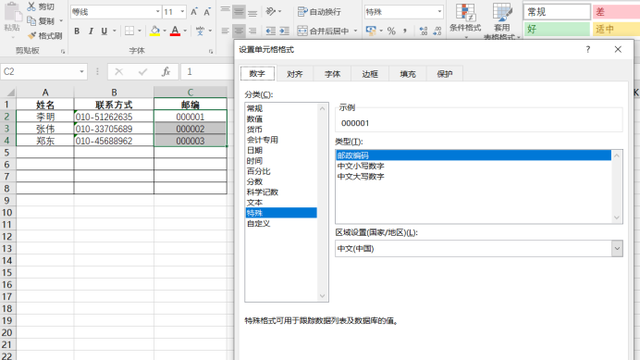Viewport: 640px width, 360px height.
Task: Increase font size with large A
Action: pos(194,12)
